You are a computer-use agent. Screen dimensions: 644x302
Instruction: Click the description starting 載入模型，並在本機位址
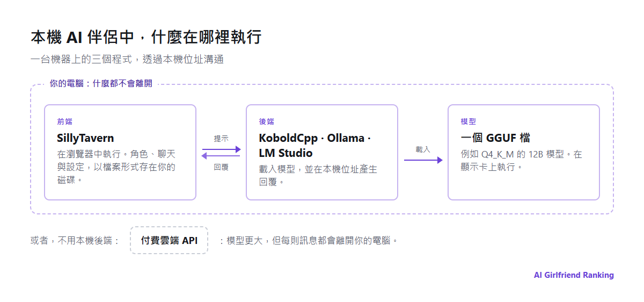click(x=318, y=175)
